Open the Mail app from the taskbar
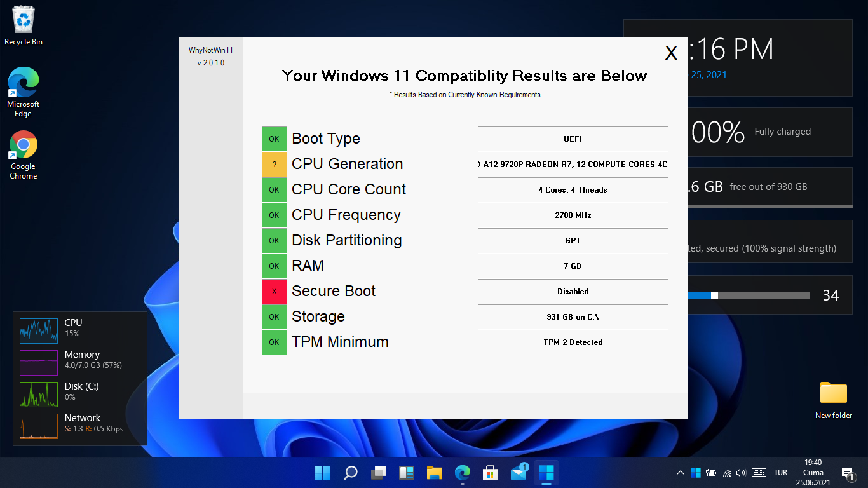868x488 pixels. pyautogui.click(x=519, y=473)
